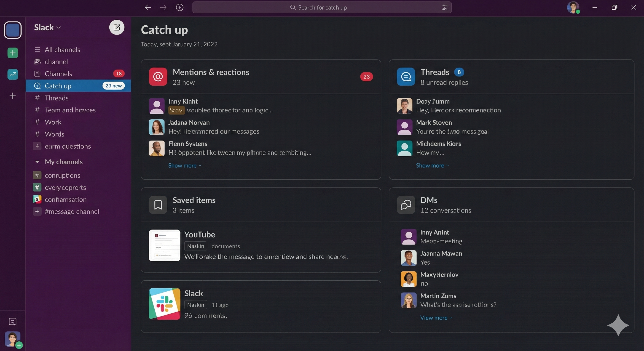Expand View more in the DMs card
The width and height of the screenshot is (644, 351).
pyautogui.click(x=436, y=318)
